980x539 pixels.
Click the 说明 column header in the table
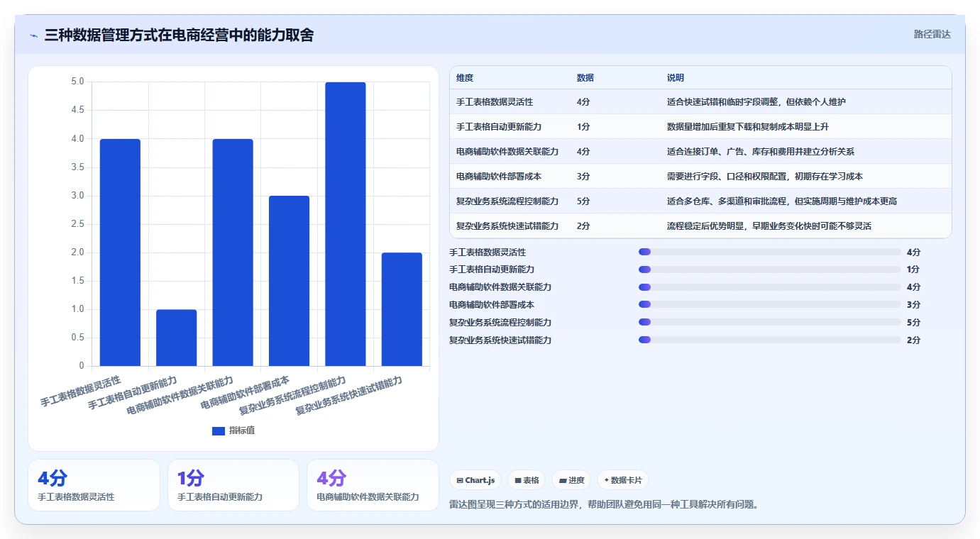pyautogui.click(x=676, y=78)
